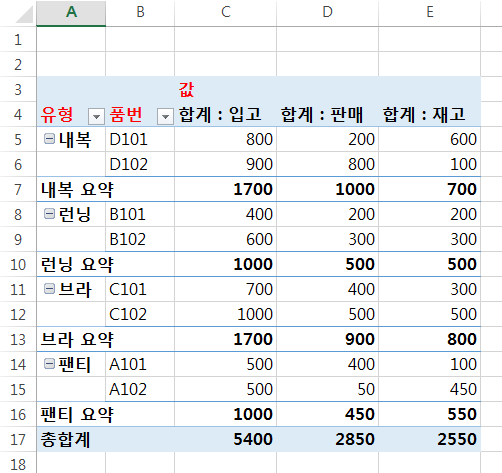Click 내복 요약 재고 value 700
Screen dimensions: 502x473
tap(462, 189)
